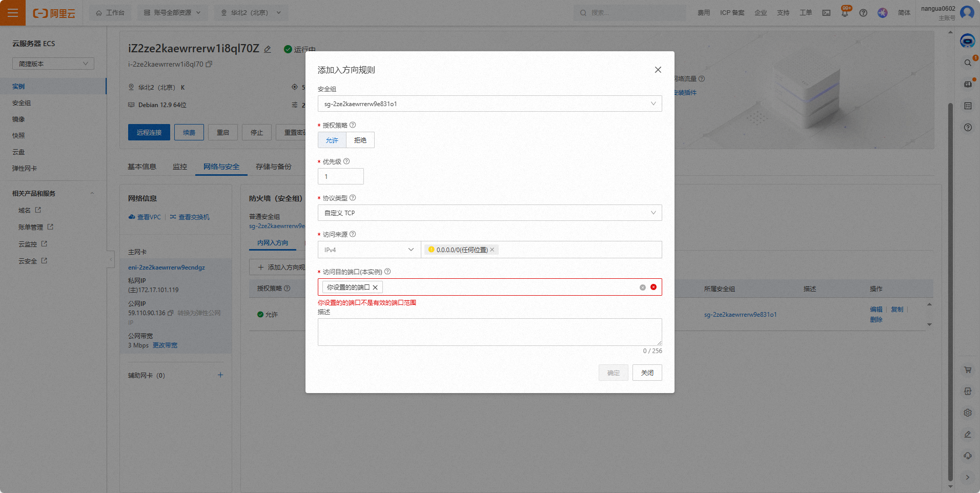The width and height of the screenshot is (980, 493).
Task: Click the 远程连接 button
Action: [149, 132]
